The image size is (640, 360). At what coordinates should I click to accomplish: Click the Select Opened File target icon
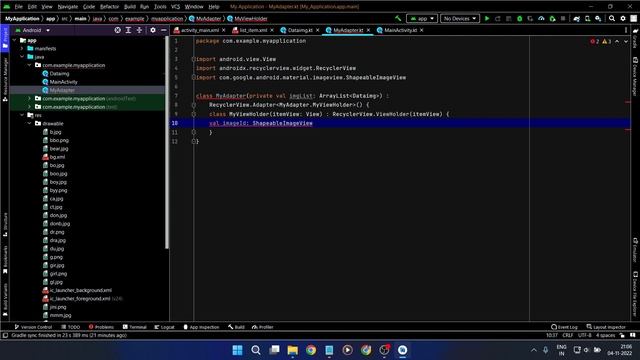118,30
